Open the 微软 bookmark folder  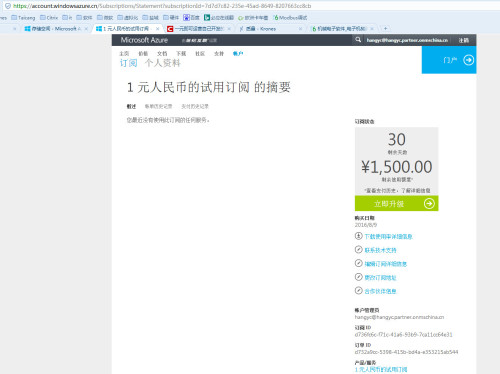105,18
